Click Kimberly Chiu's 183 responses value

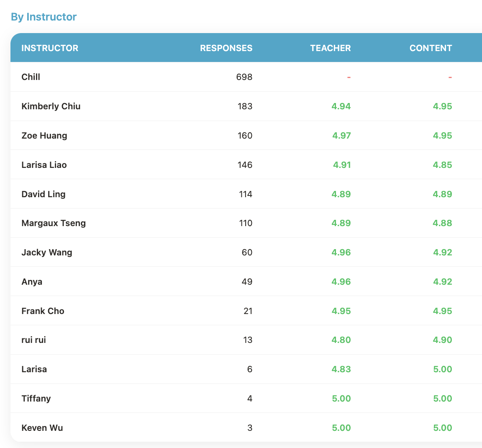click(245, 106)
